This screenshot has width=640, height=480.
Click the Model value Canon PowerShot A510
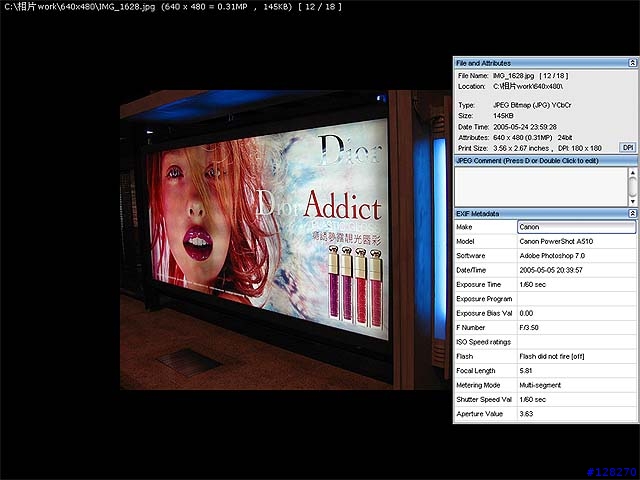pyautogui.click(x=556, y=241)
